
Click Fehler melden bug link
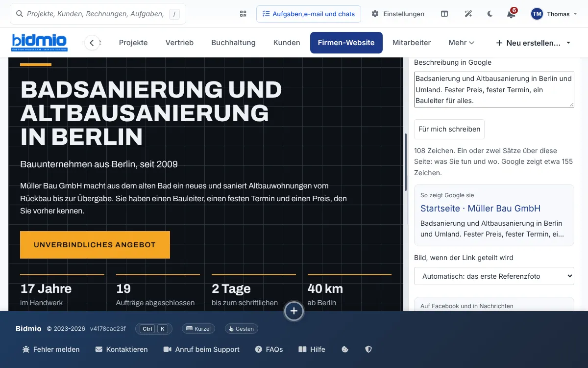point(51,349)
